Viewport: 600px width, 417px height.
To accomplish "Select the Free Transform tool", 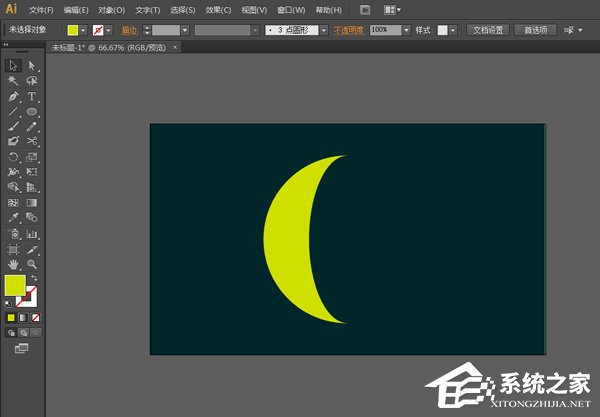I will pos(32,172).
